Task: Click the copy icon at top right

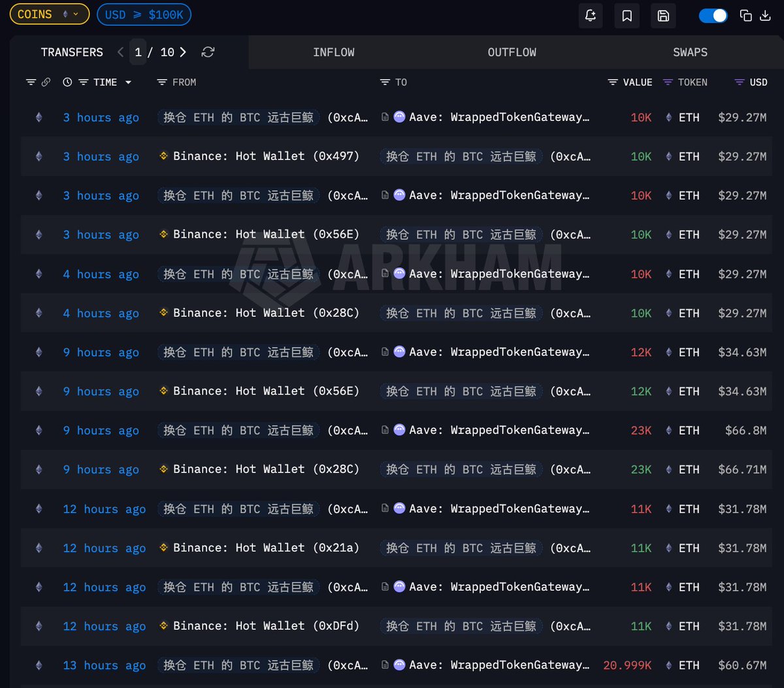Action: (x=745, y=16)
